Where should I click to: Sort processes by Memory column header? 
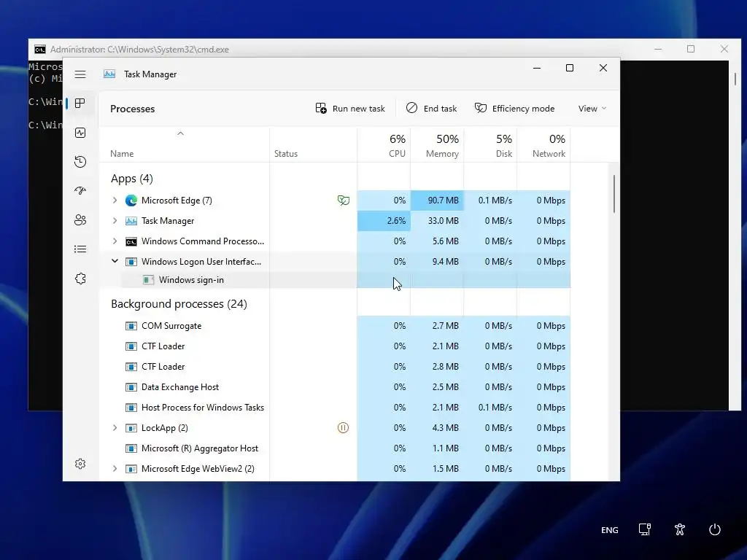pos(437,146)
